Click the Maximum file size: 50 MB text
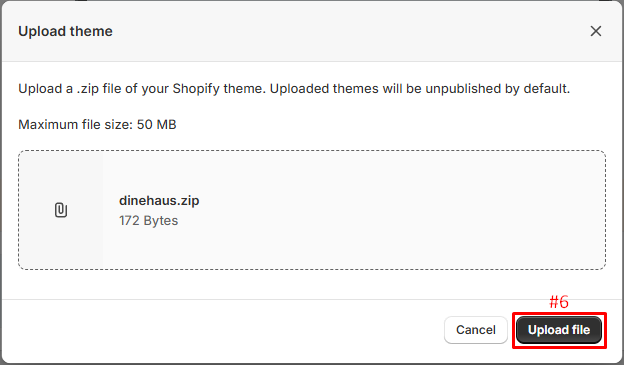This screenshot has height=365, width=624. coord(97,125)
